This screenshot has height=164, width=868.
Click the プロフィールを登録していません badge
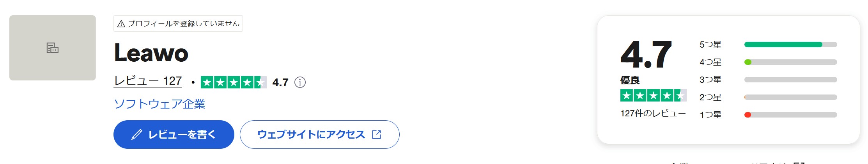pos(178,23)
